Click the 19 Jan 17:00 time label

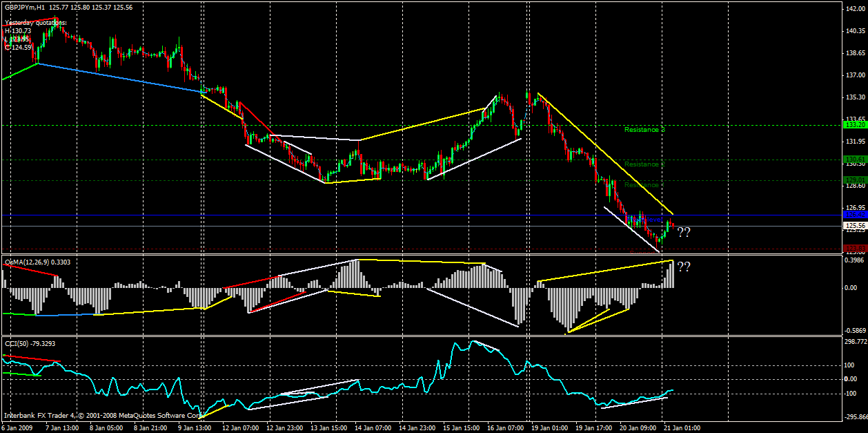[x=593, y=427]
